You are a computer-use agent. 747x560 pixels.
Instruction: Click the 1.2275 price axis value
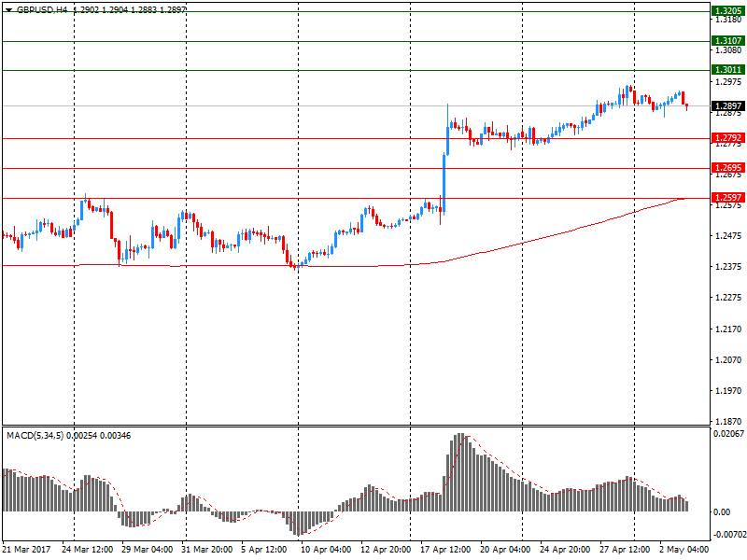pyautogui.click(x=728, y=298)
